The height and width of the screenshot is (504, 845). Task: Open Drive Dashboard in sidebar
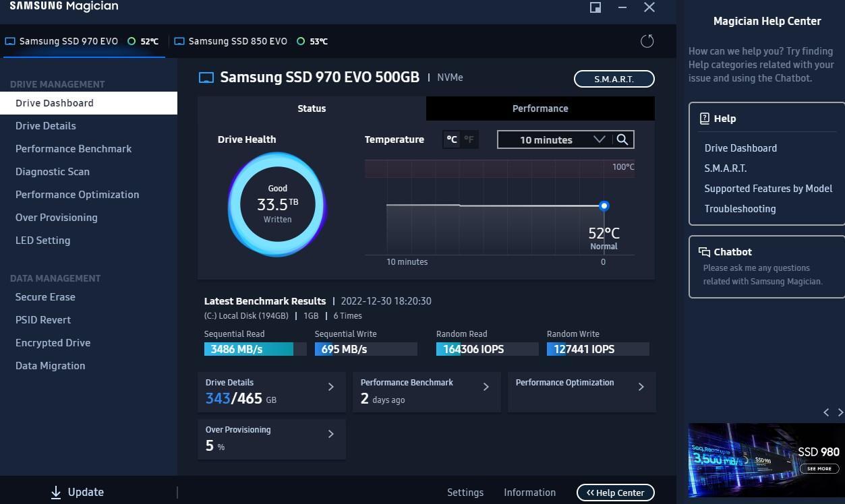88,103
